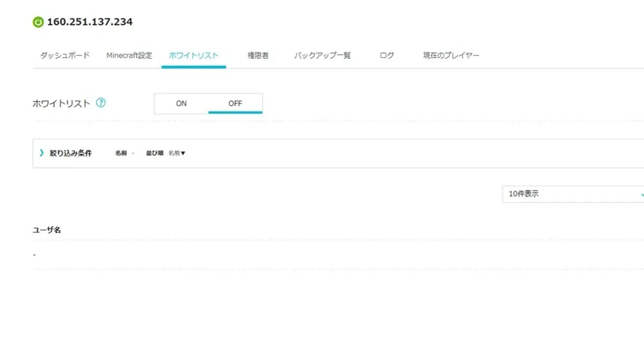
Task: Open the whitelist help question mark icon
Action: click(101, 103)
